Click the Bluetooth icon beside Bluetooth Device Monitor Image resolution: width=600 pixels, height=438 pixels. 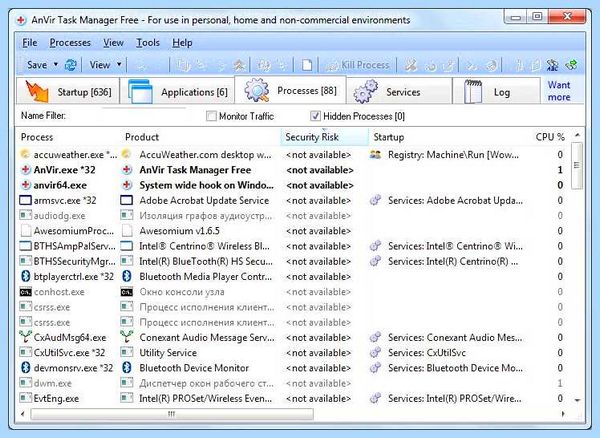(127, 368)
